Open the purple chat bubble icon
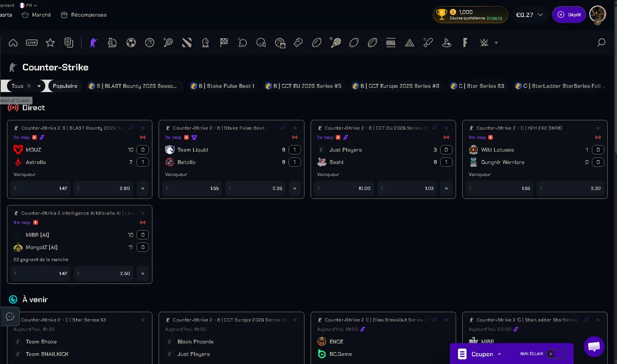This screenshot has height=364, width=617. coord(594,346)
